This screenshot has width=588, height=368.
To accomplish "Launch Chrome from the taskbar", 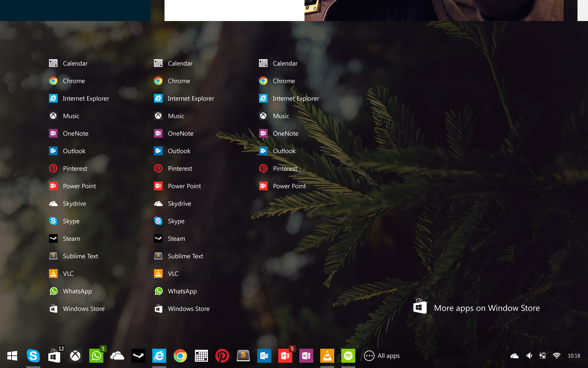I will pos(180,356).
